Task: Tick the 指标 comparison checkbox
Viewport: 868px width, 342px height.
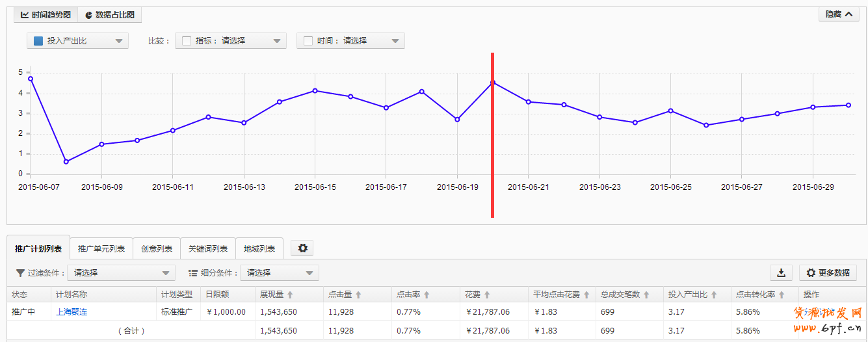Action: pos(187,41)
